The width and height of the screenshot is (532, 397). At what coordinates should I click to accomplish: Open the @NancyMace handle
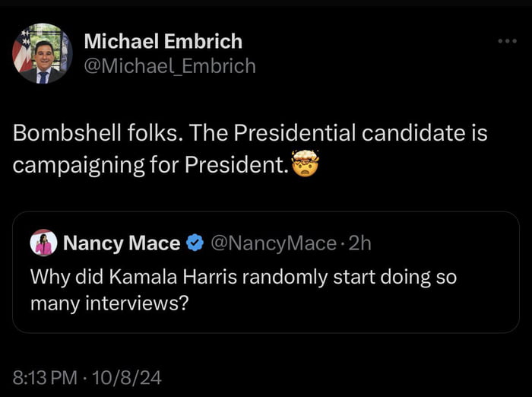(272, 243)
